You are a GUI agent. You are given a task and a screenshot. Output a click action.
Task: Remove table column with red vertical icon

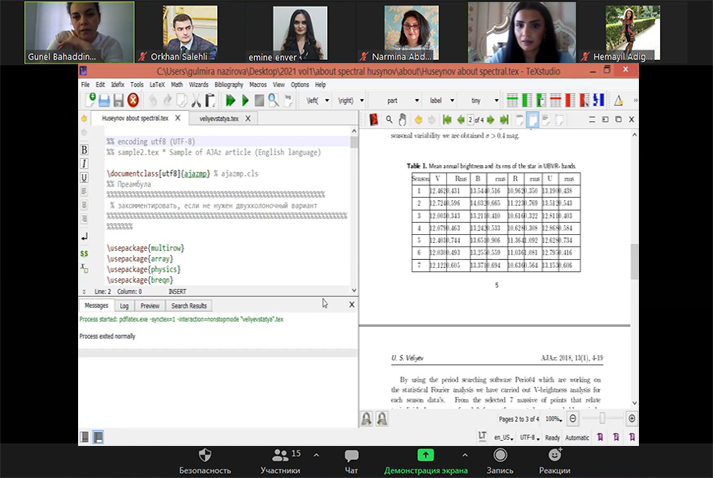pyautogui.click(x=570, y=100)
